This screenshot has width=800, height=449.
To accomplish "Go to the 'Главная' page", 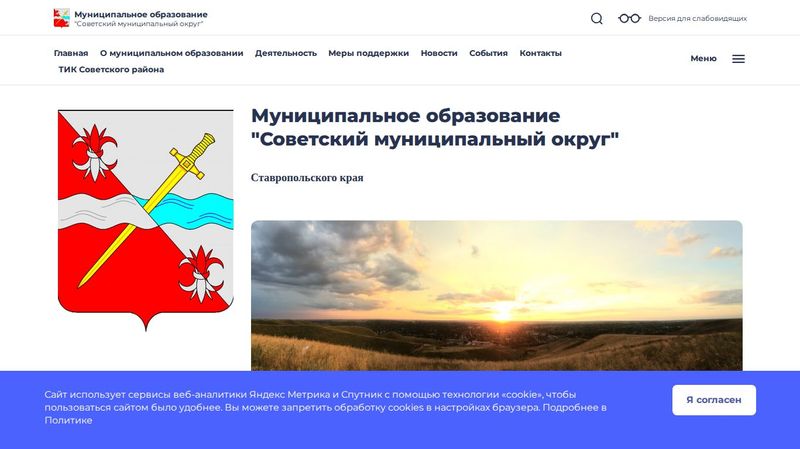I will (x=71, y=53).
